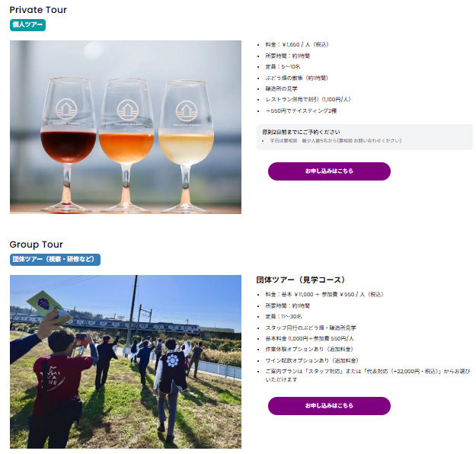Click the red wine glass in photo
Image resolution: width=476 pixels, height=454 pixels.
point(68,144)
